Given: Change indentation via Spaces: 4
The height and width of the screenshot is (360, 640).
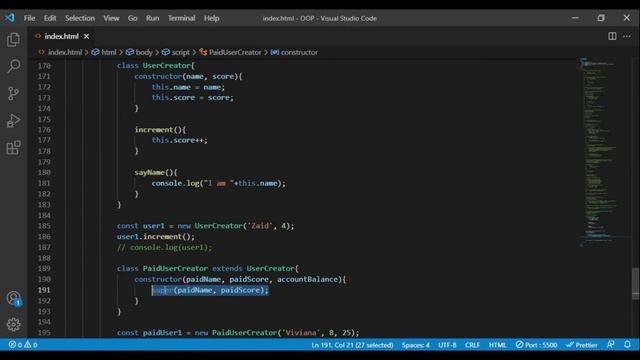Looking at the screenshot, I should tap(416, 345).
